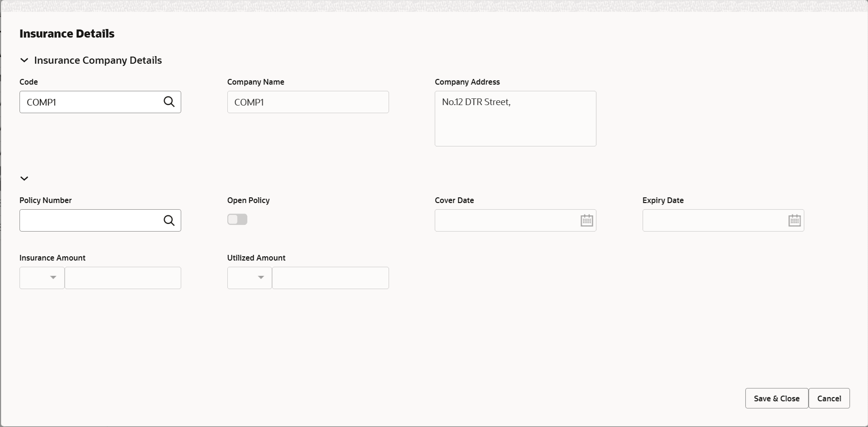Click the Company Name label
This screenshot has height=427, width=868.
pos(256,82)
